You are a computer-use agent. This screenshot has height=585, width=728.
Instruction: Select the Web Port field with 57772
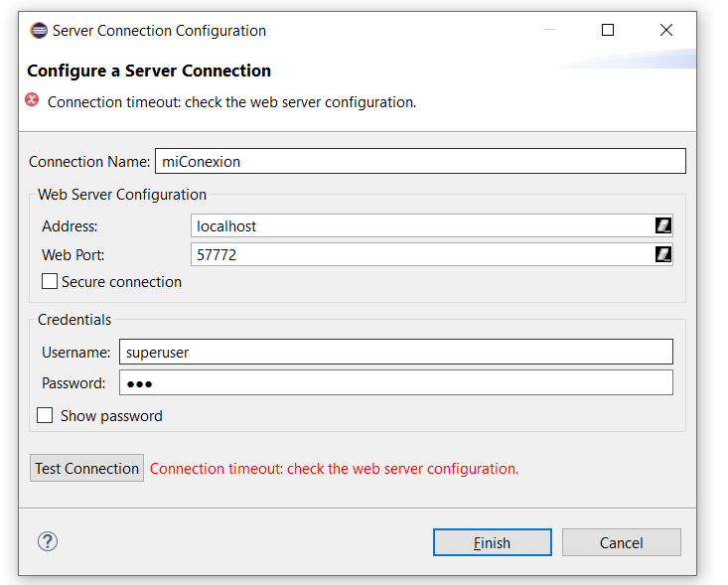421,255
